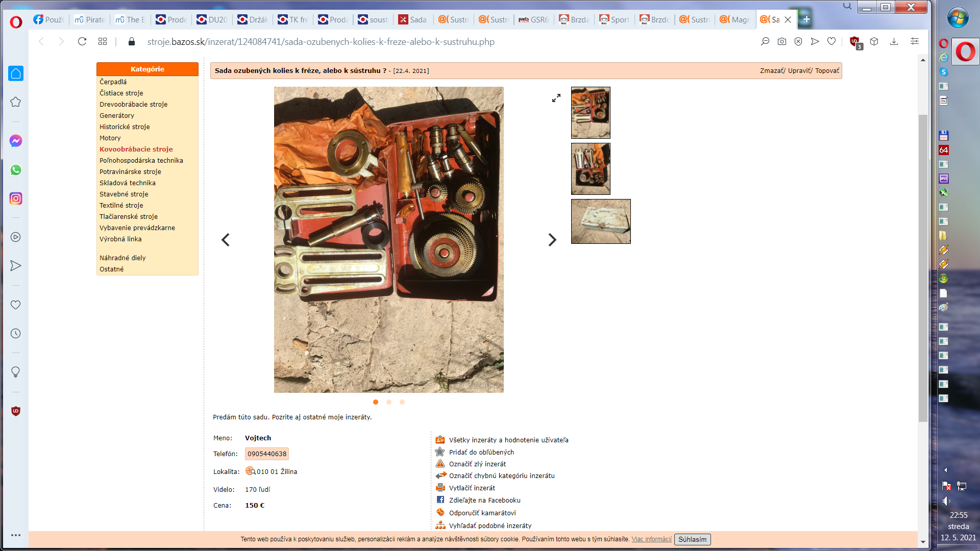
Task: Click the page vertical scrollbar
Action: tap(923, 268)
